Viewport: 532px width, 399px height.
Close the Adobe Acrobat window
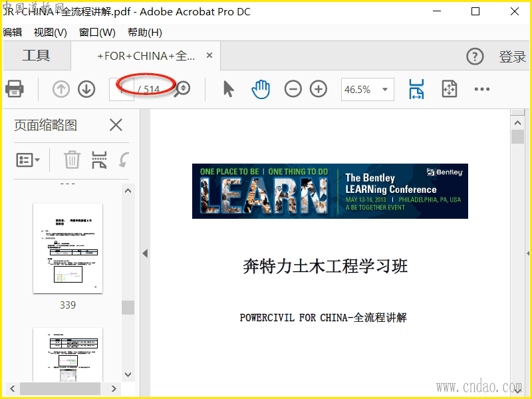pyautogui.click(x=514, y=11)
